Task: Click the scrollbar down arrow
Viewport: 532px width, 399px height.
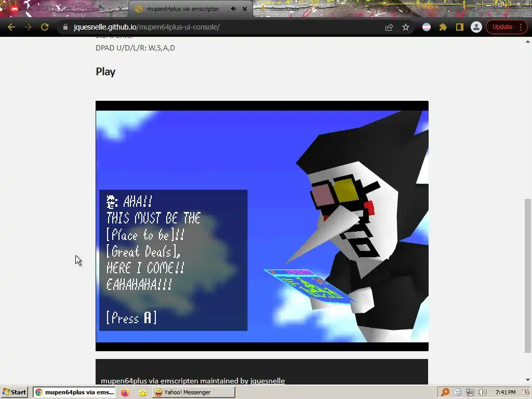Action: click(528, 380)
